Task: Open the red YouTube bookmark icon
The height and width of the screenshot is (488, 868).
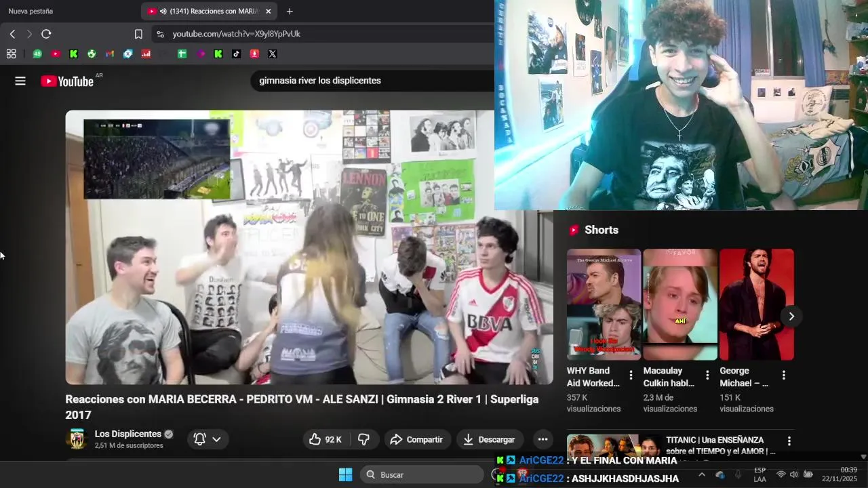Action: coord(56,54)
